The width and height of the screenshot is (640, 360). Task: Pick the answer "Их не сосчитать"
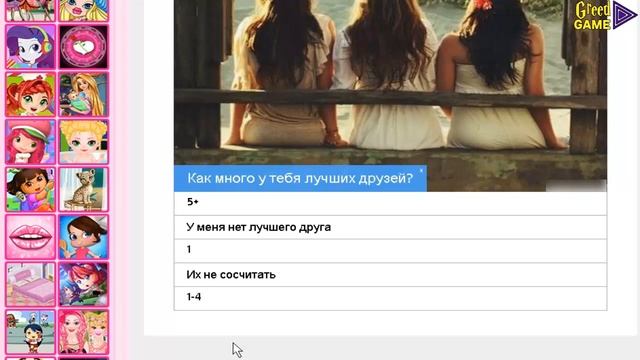pyautogui.click(x=390, y=274)
